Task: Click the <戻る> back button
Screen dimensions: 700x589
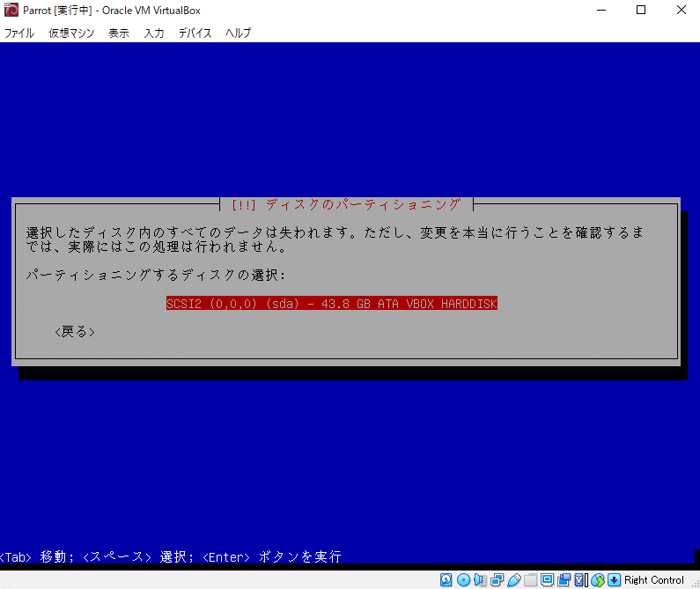Action: (75, 332)
